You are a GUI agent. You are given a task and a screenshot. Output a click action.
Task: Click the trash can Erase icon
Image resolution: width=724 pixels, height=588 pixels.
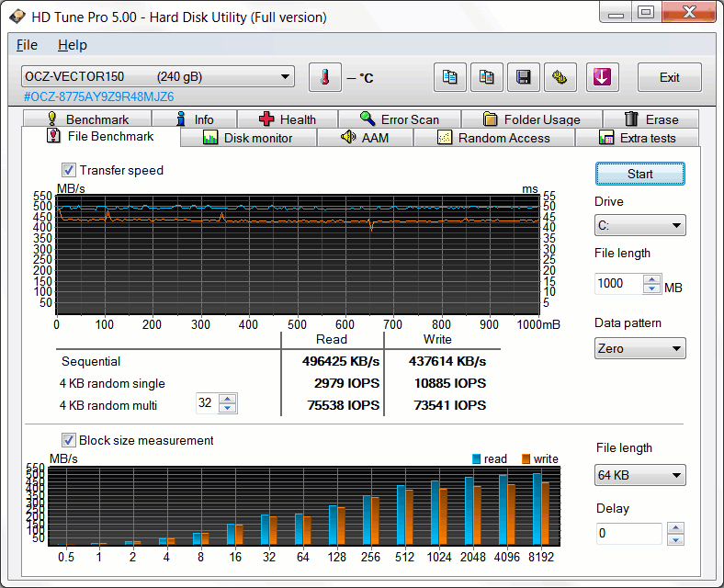[631, 119]
